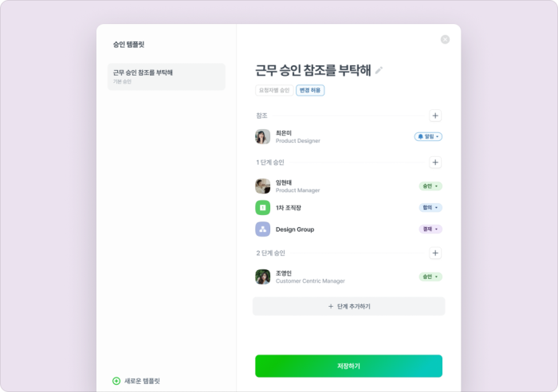
Task: Open the 승인 dropdown for 임현태
Action: [x=430, y=186]
